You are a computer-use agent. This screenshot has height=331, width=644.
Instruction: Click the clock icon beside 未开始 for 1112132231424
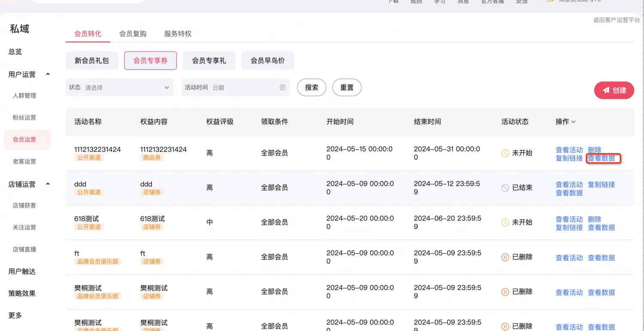(505, 153)
